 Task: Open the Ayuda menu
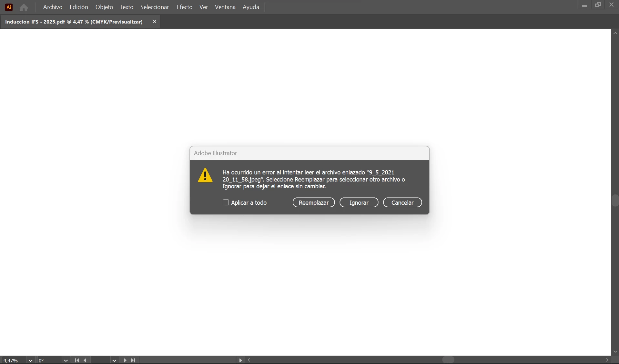pyautogui.click(x=251, y=7)
